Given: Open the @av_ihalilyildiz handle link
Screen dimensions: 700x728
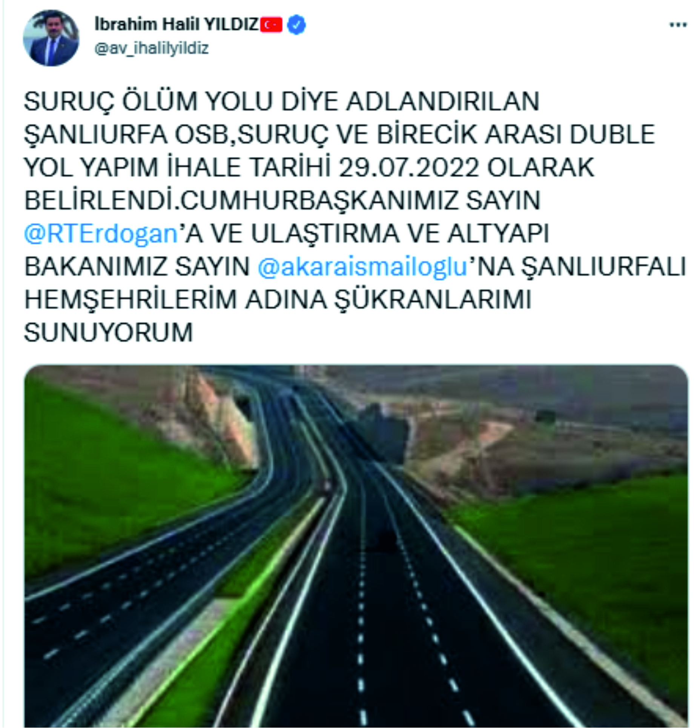Looking at the screenshot, I should click(151, 48).
